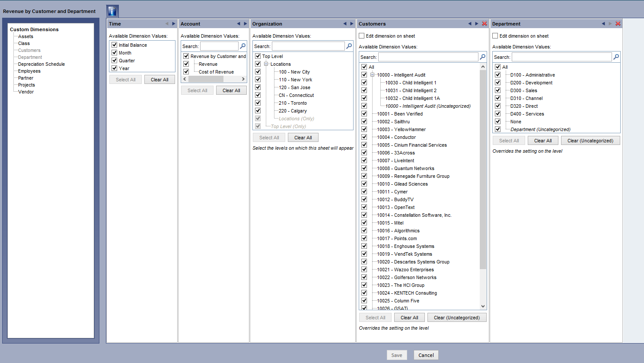The width and height of the screenshot is (644, 363).
Task: Click Clear All in the Department panel
Action: coord(543,141)
